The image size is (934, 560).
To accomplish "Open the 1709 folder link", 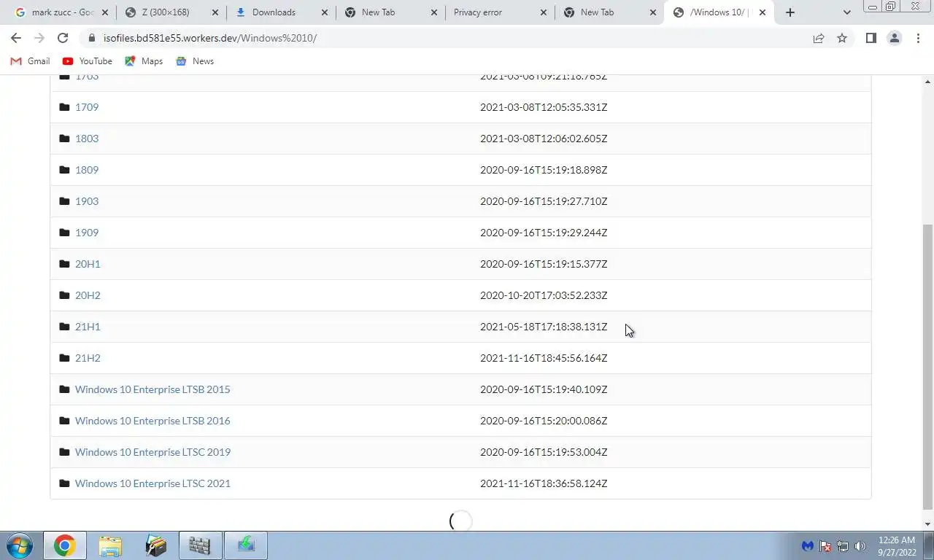I will tap(87, 107).
